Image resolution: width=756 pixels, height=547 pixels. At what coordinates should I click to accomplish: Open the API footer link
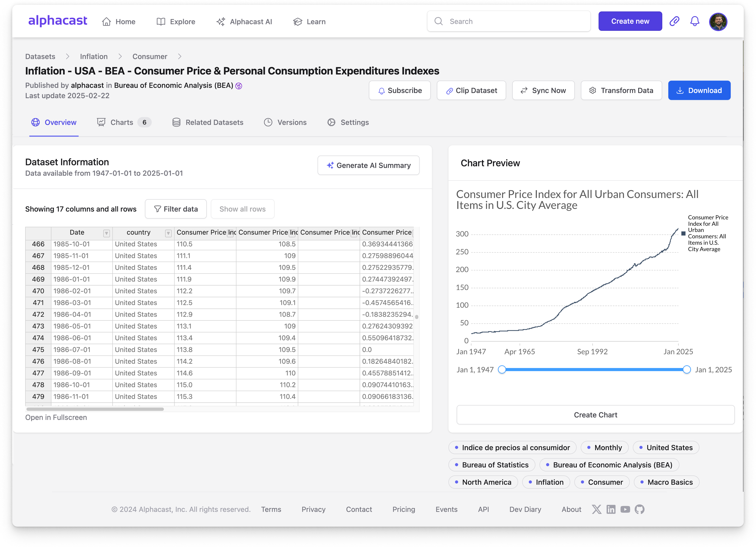coord(483,509)
